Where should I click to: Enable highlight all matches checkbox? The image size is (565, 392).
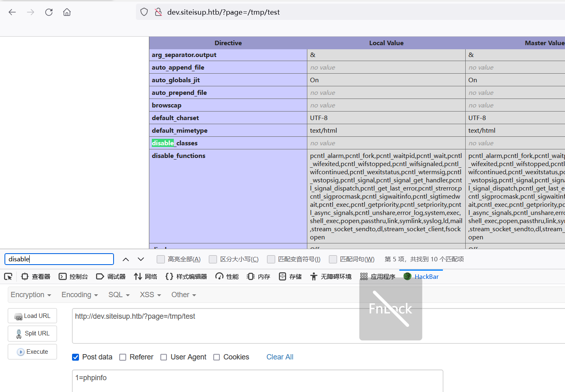point(161,259)
